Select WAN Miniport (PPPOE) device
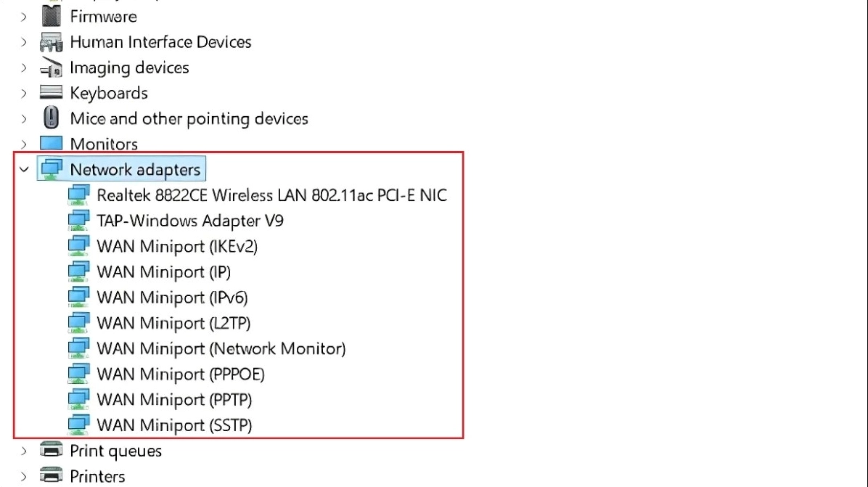The width and height of the screenshot is (868, 487). (181, 374)
